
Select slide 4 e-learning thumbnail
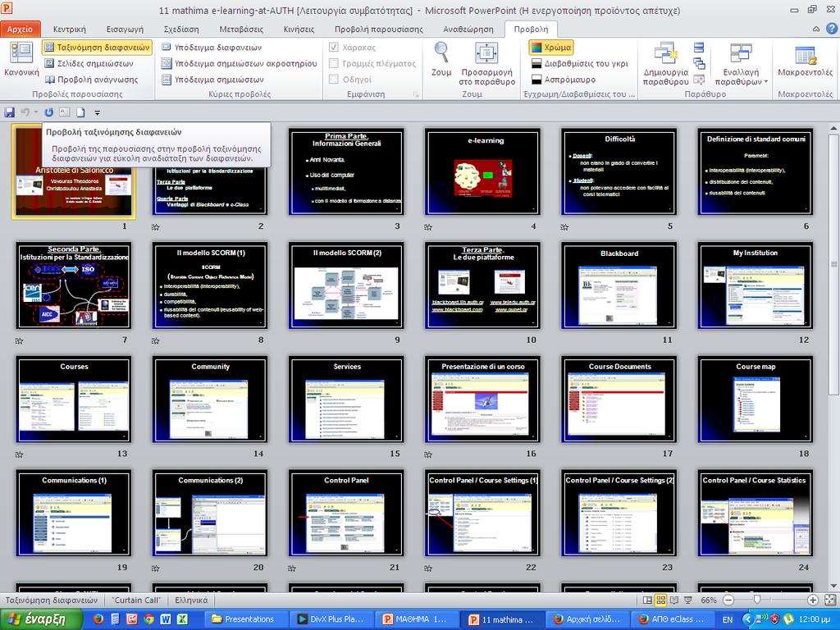482,172
